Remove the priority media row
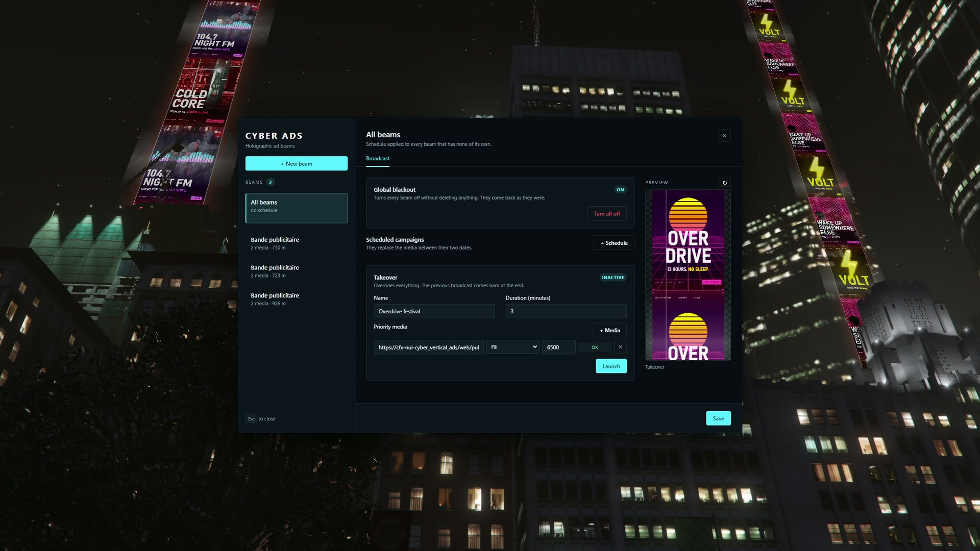 click(x=620, y=347)
